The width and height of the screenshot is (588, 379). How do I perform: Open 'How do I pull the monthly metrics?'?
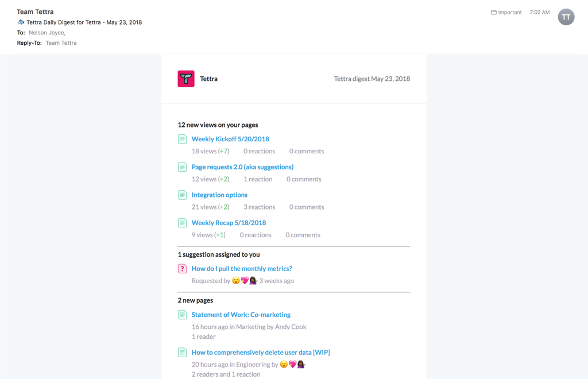242,269
